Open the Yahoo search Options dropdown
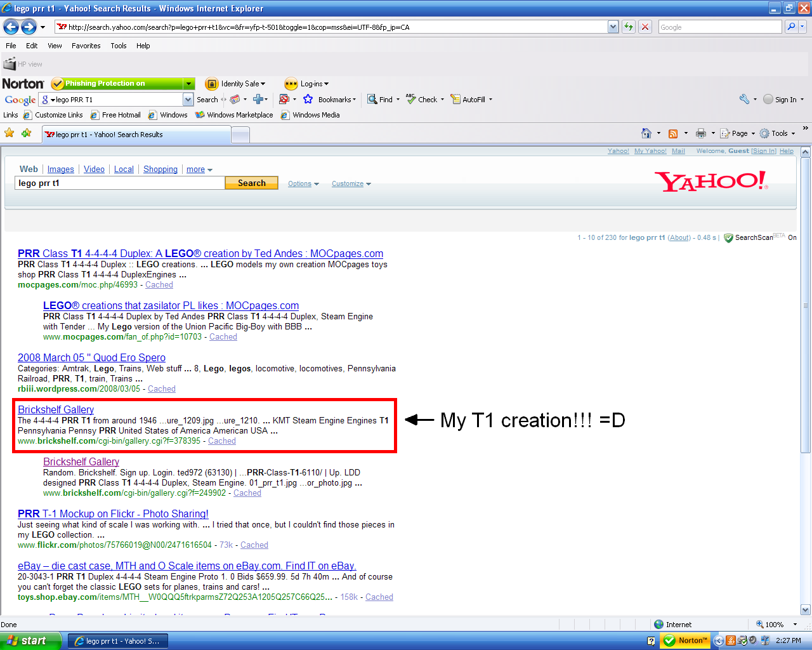The width and height of the screenshot is (812, 650). (303, 184)
